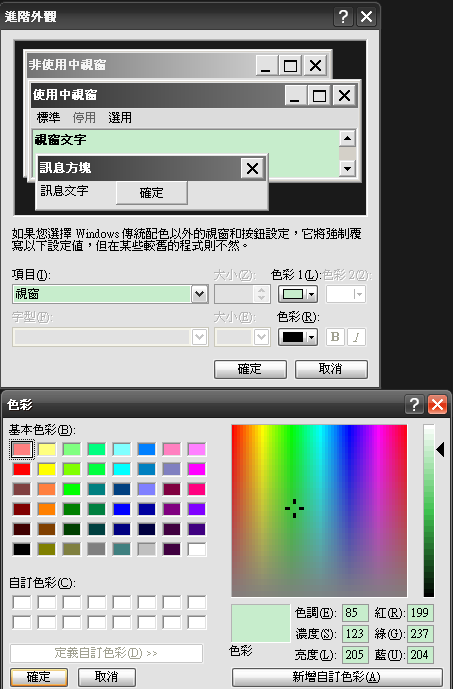Click the 色調 hue value field
The height and width of the screenshot is (689, 453).
coord(355,613)
